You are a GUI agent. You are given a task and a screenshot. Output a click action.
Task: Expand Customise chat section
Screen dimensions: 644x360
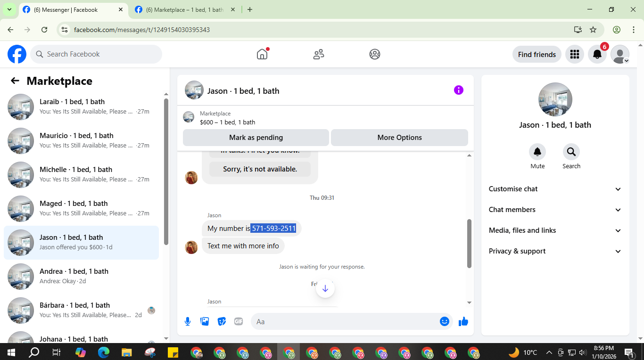pos(555,189)
